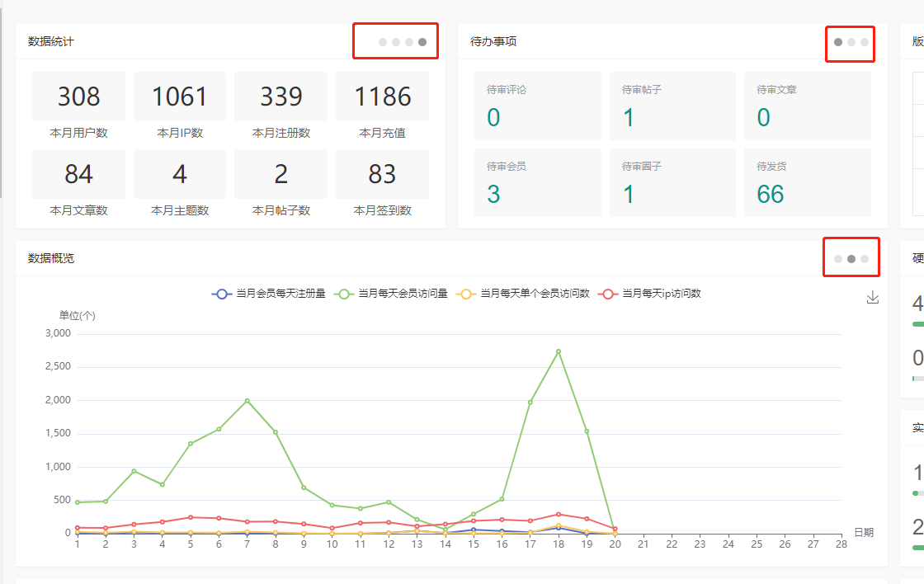
Task: Switch to second dot in 待办事项 panel
Action: [x=851, y=42]
